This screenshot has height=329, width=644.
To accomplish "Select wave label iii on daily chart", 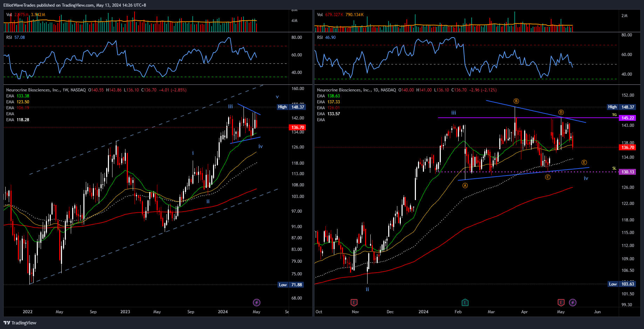I will pos(453,113).
